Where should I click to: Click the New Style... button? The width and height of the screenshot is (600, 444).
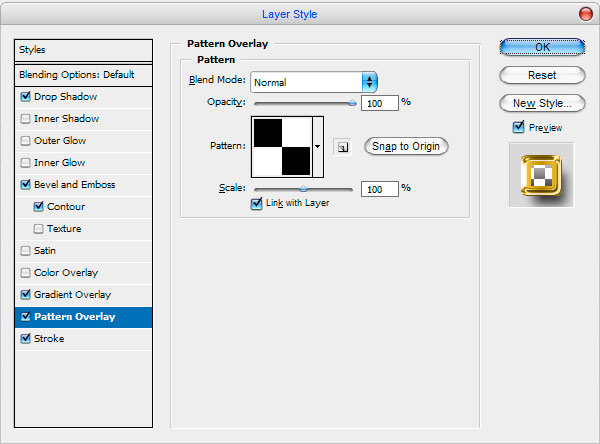542,103
